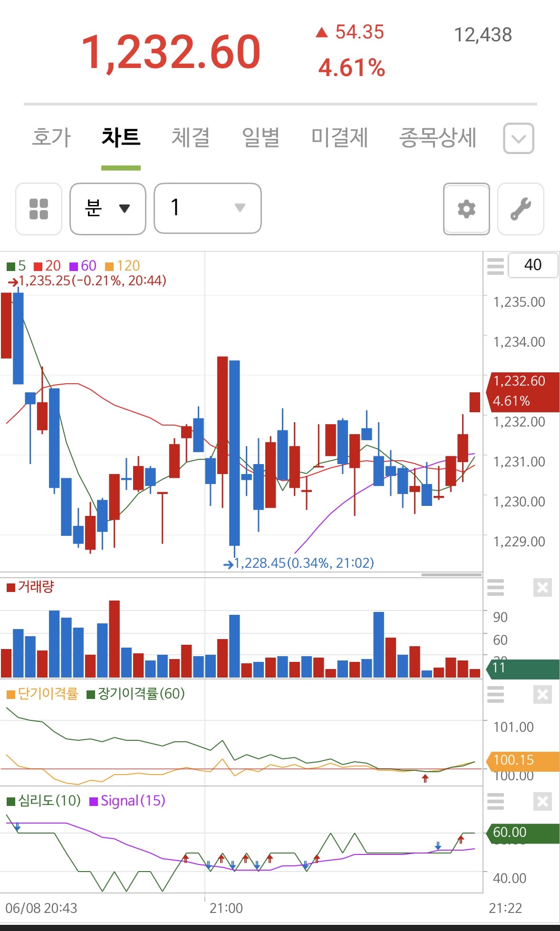Expand more tabs chevron button
This screenshot has height=931, width=560.
click(x=519, y=138)
